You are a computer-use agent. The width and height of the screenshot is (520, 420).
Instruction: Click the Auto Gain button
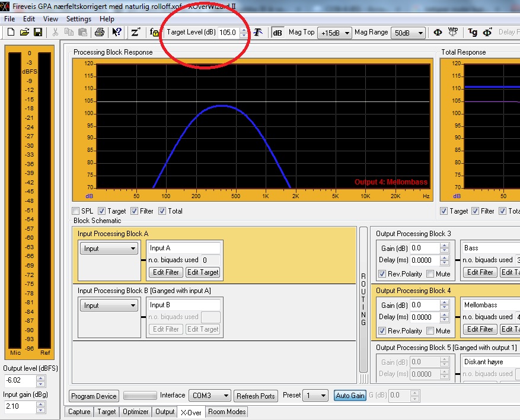tap(350, 396)
